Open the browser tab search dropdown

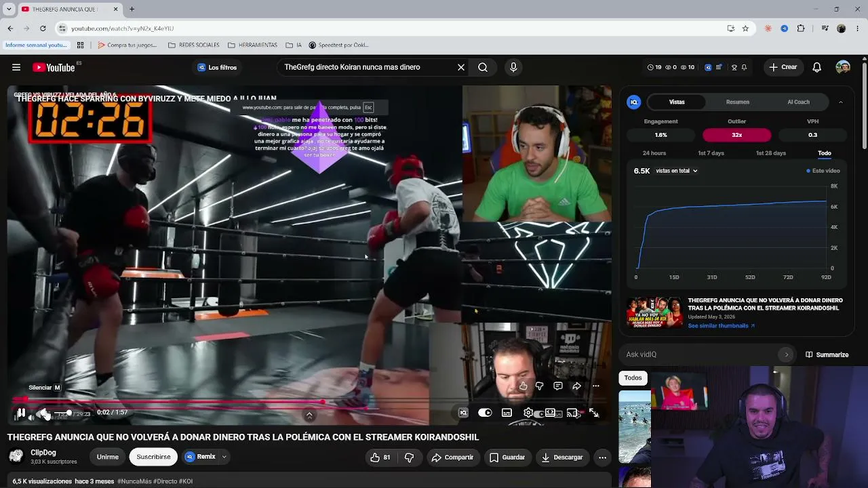point(10,9)
